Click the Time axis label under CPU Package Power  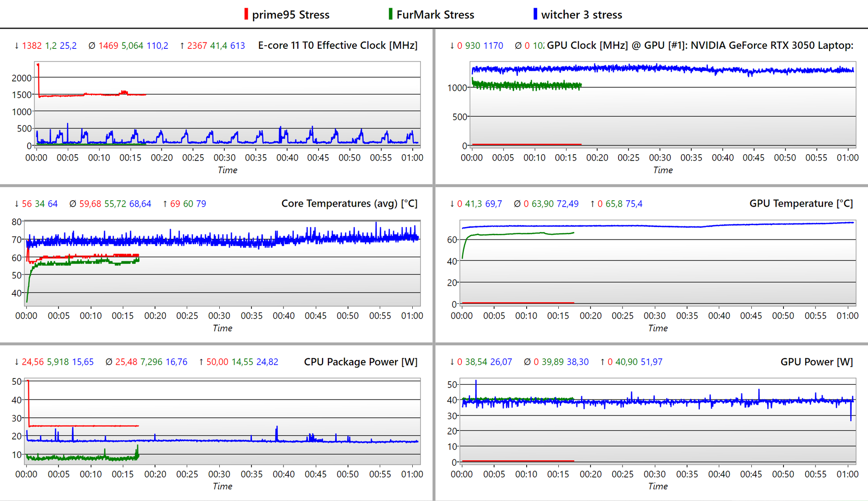222,486
